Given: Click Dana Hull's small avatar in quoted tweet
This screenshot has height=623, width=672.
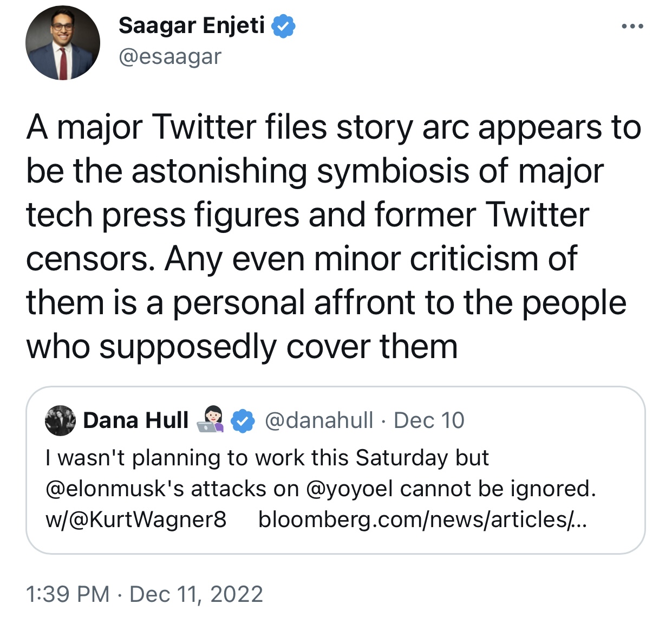Looking at the screenshot, I should coord(60,420).
